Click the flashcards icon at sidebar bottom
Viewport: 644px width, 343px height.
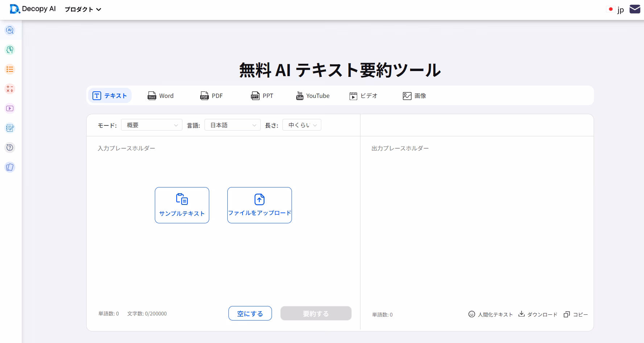click(10, 167)
